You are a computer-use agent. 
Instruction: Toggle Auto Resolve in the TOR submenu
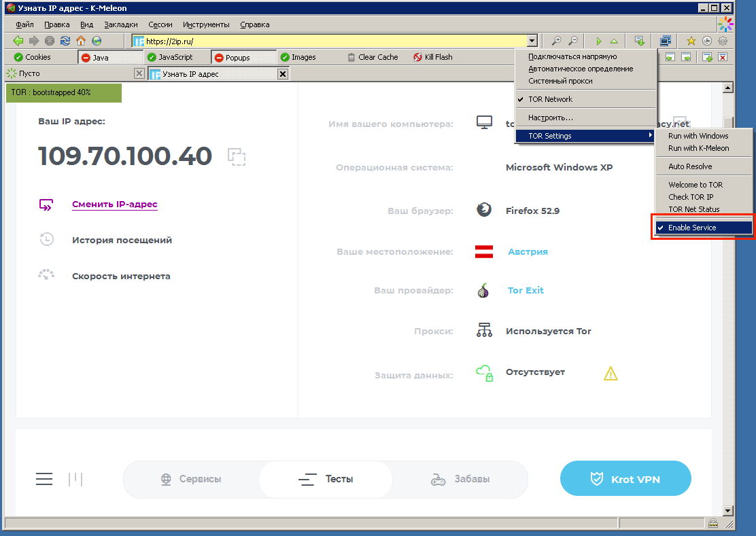pyautogui.click(x=704, y=166)
